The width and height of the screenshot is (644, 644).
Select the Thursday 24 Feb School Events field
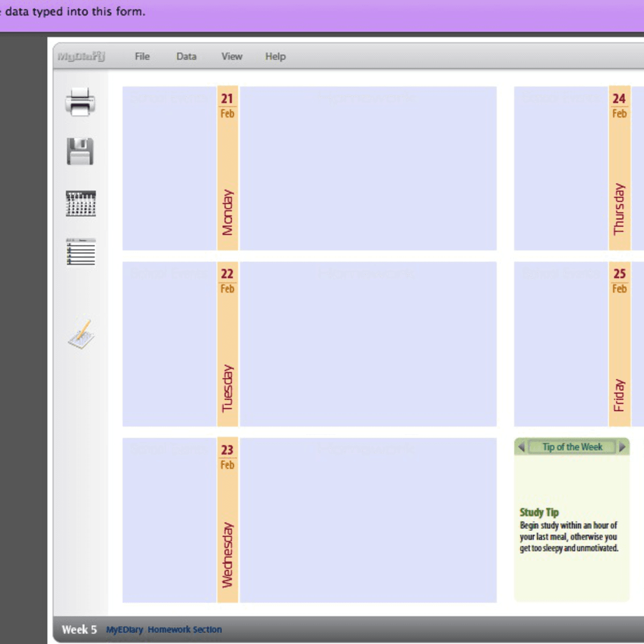pyautogui.click(x=561, y=169)
